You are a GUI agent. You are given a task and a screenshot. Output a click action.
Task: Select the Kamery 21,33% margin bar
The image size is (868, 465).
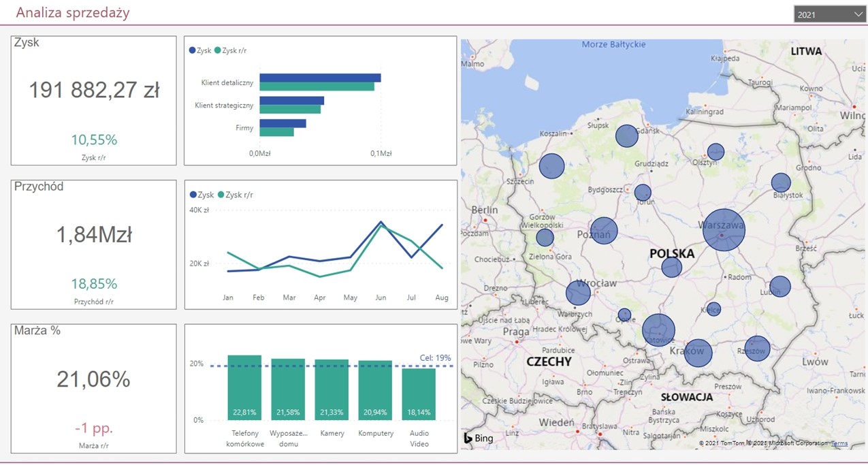pyautogui.click(x=332, y=389)
